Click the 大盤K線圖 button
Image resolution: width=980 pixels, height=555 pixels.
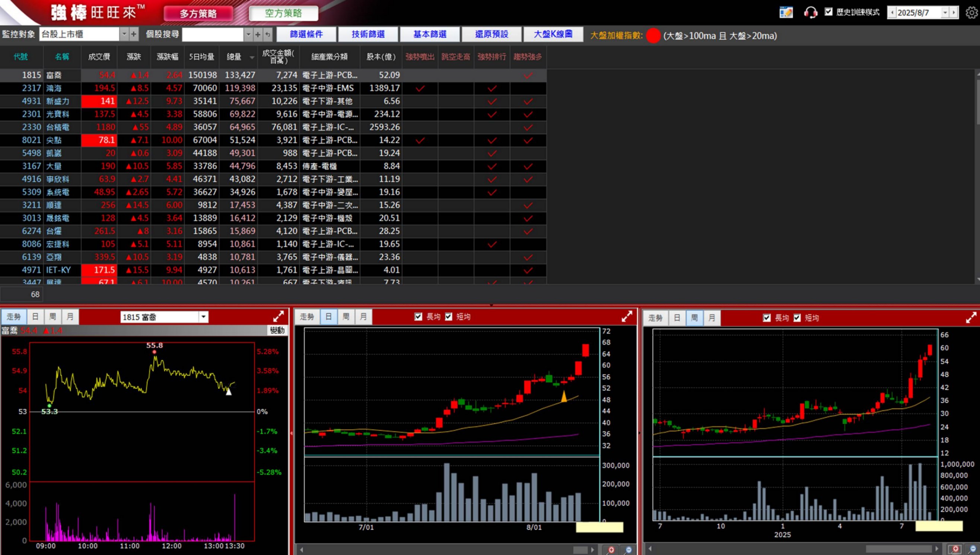pyautogui.click(x=553, y=34)
